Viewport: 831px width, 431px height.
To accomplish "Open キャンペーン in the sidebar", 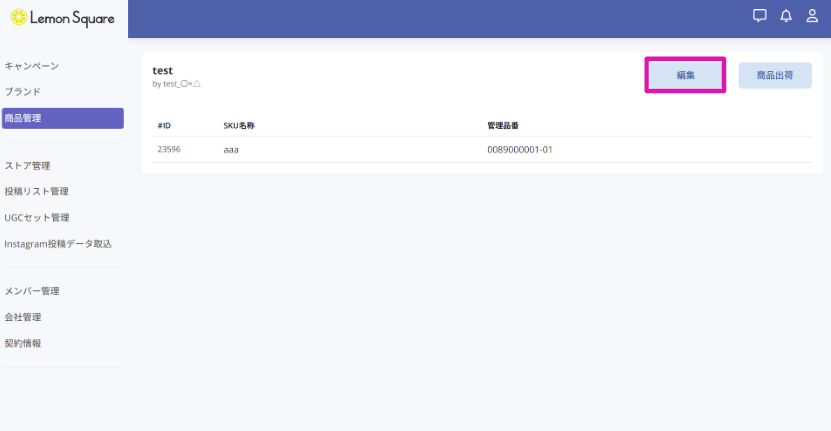I will point(32,66).
